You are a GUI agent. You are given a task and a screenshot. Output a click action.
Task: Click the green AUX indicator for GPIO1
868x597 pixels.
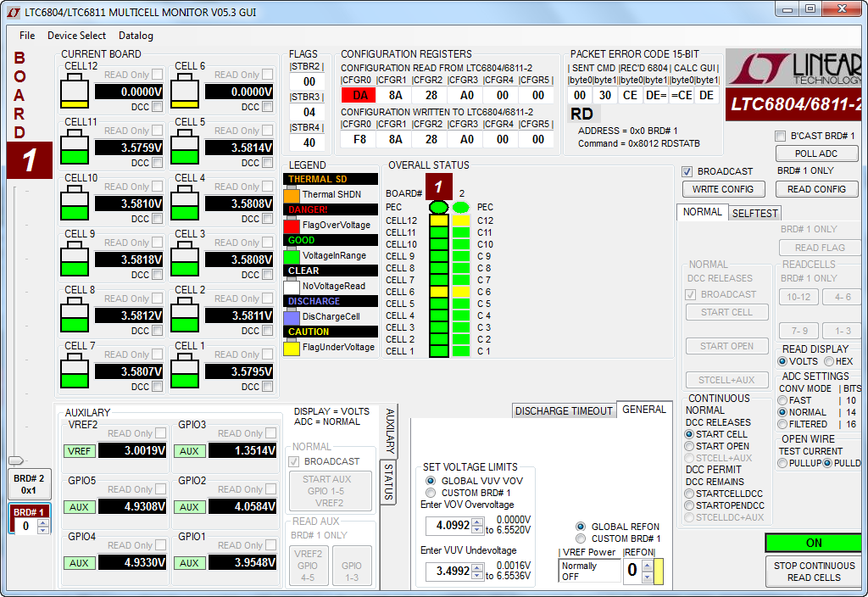click(189, 563)
